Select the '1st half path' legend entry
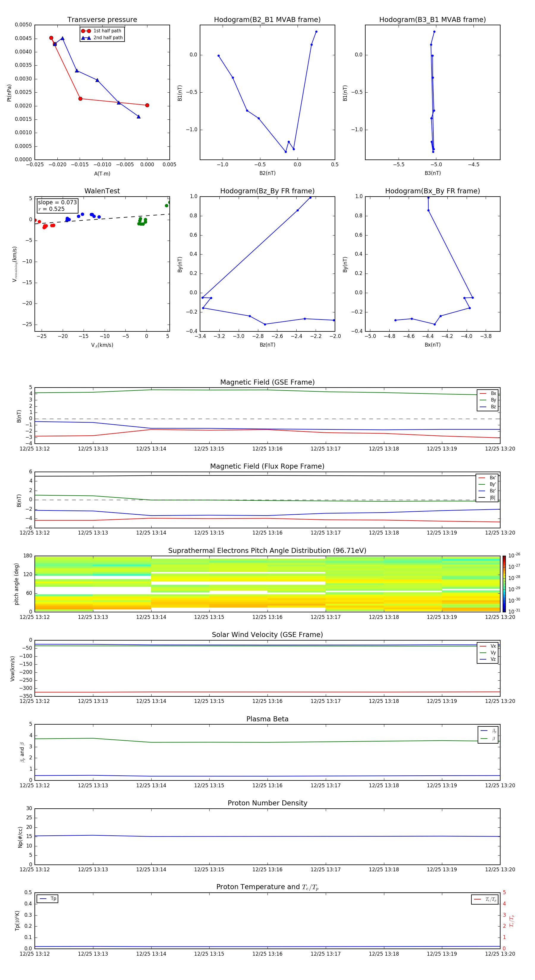This screenshot has width=535, height=980. 102,31
